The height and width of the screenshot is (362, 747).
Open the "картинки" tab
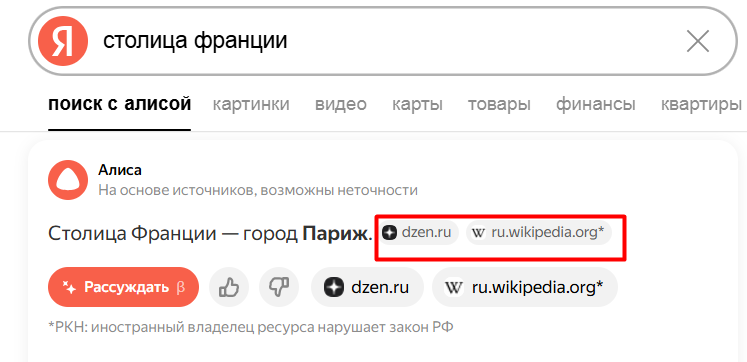coord(251,104)
